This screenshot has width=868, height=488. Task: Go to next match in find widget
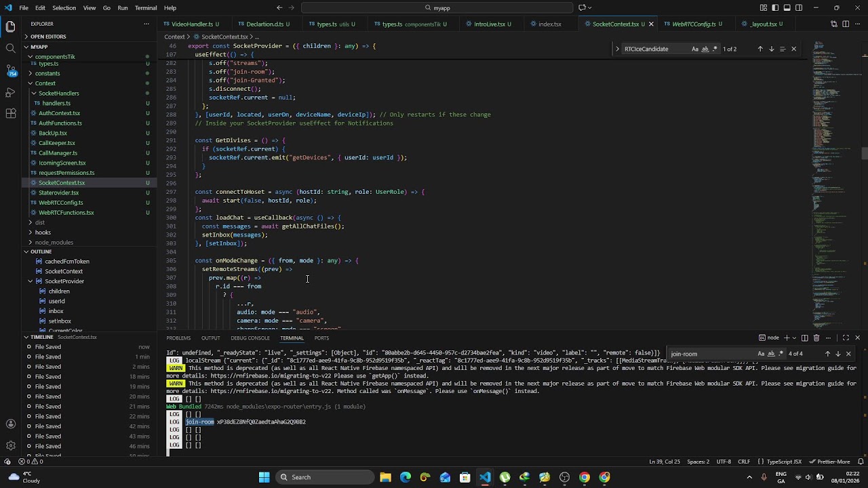click(771, 49)
